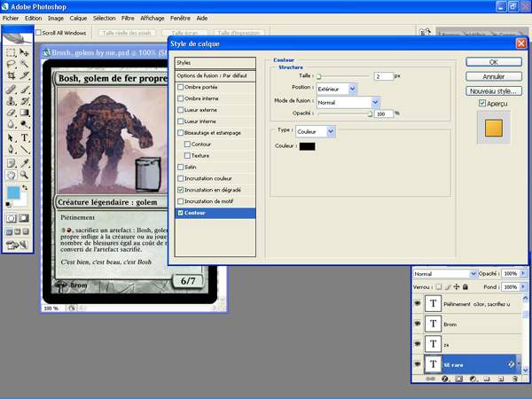The height and width of the screenshot is (399, 532).
Task: Lock position icon in Verrou row
Action: [x=457, y=287]
